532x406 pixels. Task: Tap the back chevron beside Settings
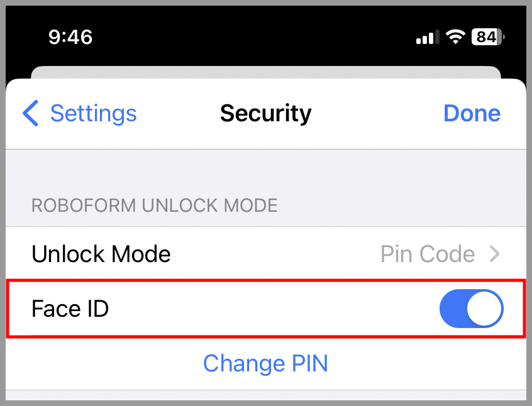(x=30, y=113)
